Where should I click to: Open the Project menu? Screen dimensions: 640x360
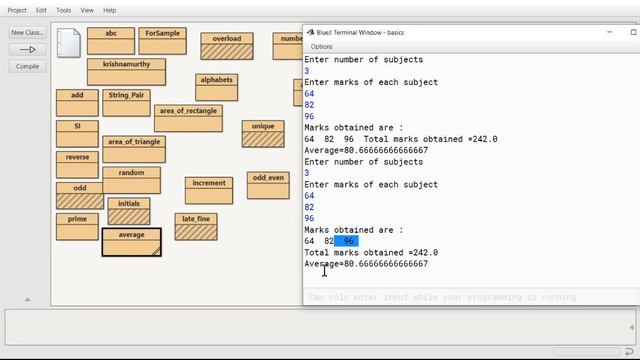[x=17, y=10]
